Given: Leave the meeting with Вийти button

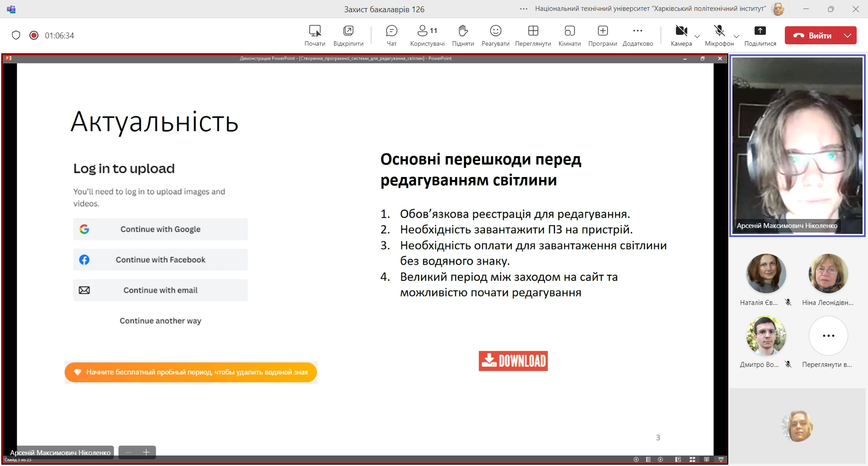Looking at the screenshot, I should (812, 35).
